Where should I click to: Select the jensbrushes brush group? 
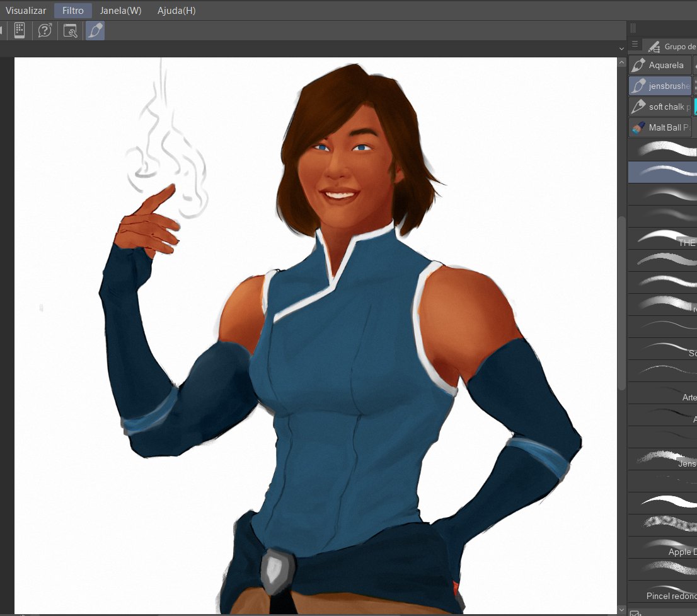(660, 85)
